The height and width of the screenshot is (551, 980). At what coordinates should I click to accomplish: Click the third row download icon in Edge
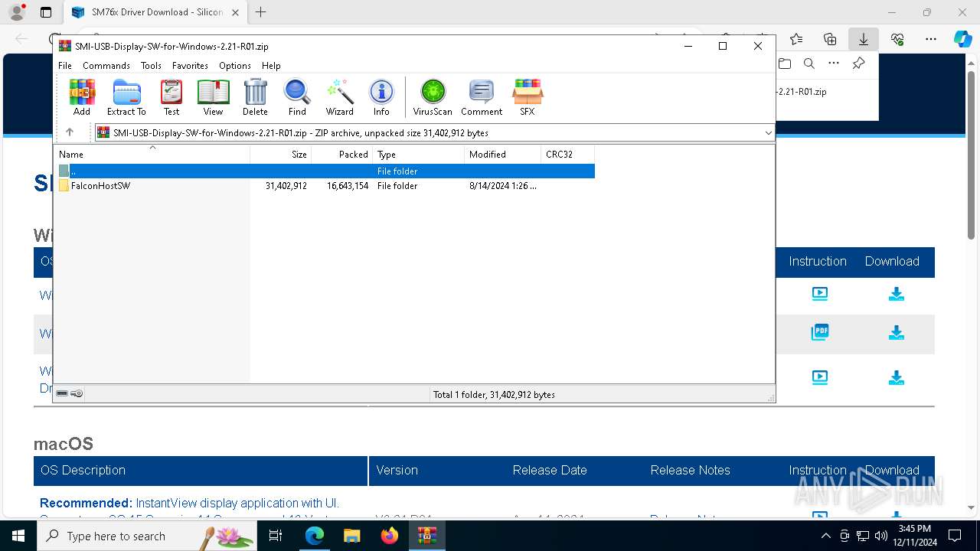(x=897, y=378)
